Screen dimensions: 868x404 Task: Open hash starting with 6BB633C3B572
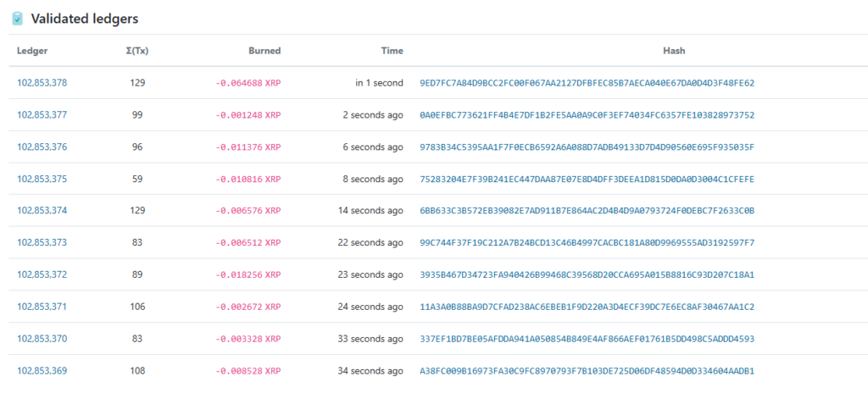[587, 211]
